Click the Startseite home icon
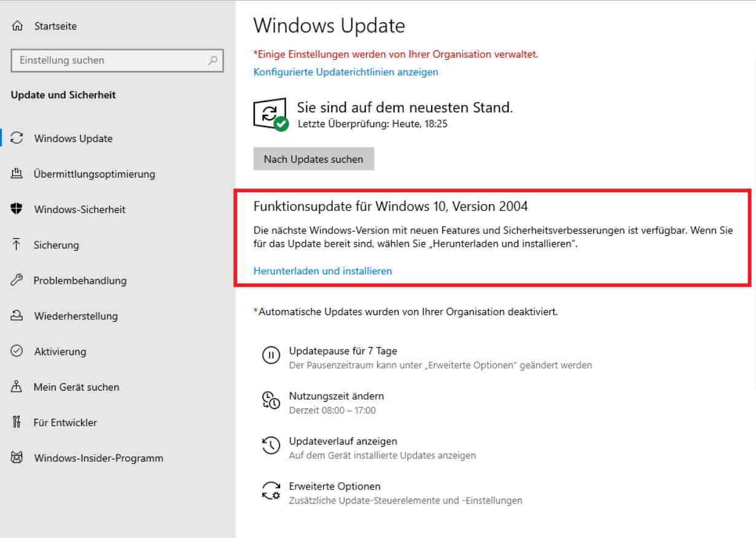 coord(17,26)
